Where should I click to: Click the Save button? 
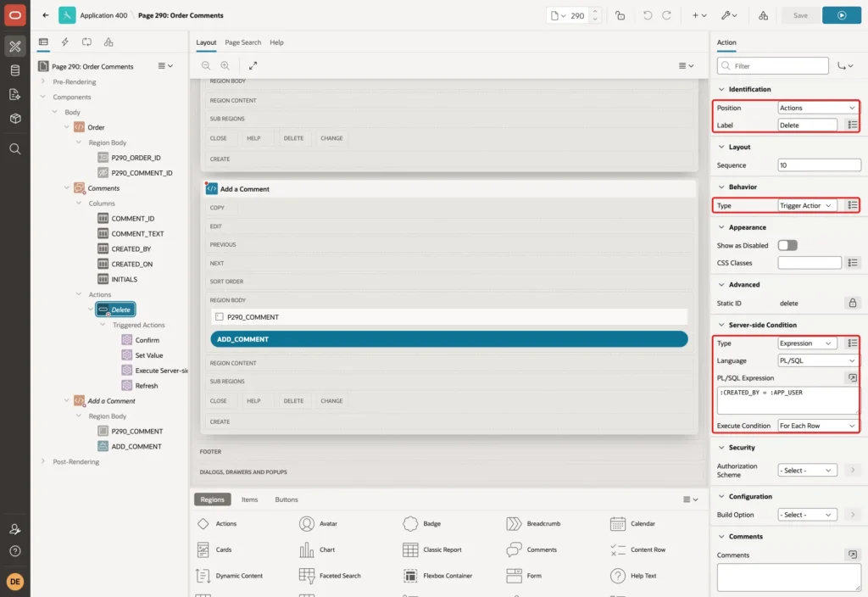click(800, 15)
